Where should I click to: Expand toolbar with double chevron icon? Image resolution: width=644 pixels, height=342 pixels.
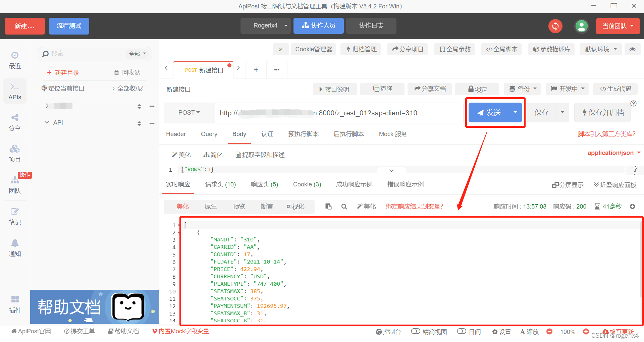pos(280,49)
